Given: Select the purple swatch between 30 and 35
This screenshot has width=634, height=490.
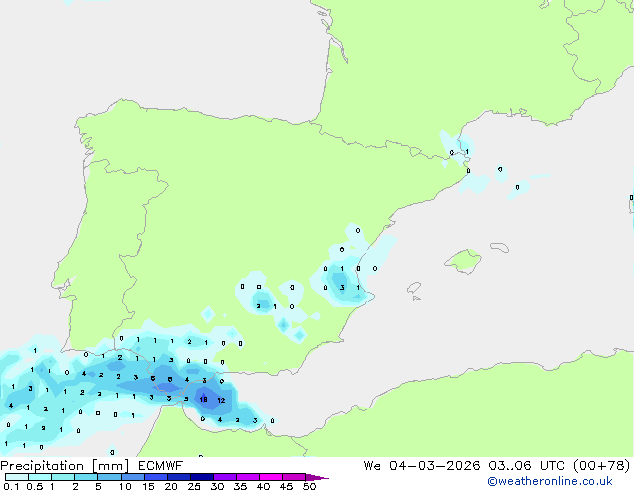Looking at the screenshot, I should (225, 477).
